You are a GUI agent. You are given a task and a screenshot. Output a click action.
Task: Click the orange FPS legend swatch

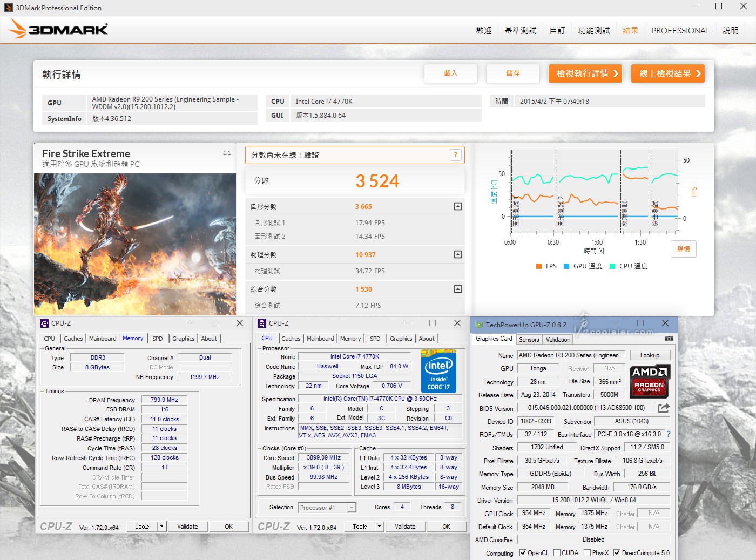(539, 266)
